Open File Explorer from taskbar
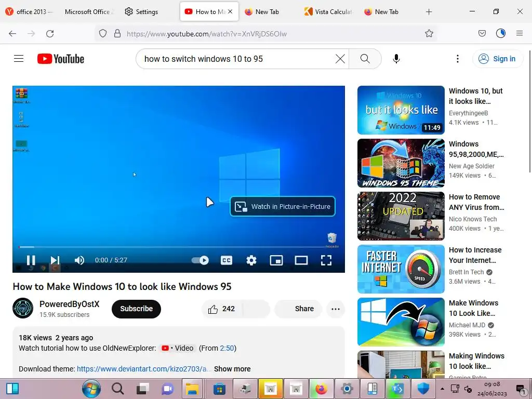The image size is (532, 399). [x=192, y=389]
